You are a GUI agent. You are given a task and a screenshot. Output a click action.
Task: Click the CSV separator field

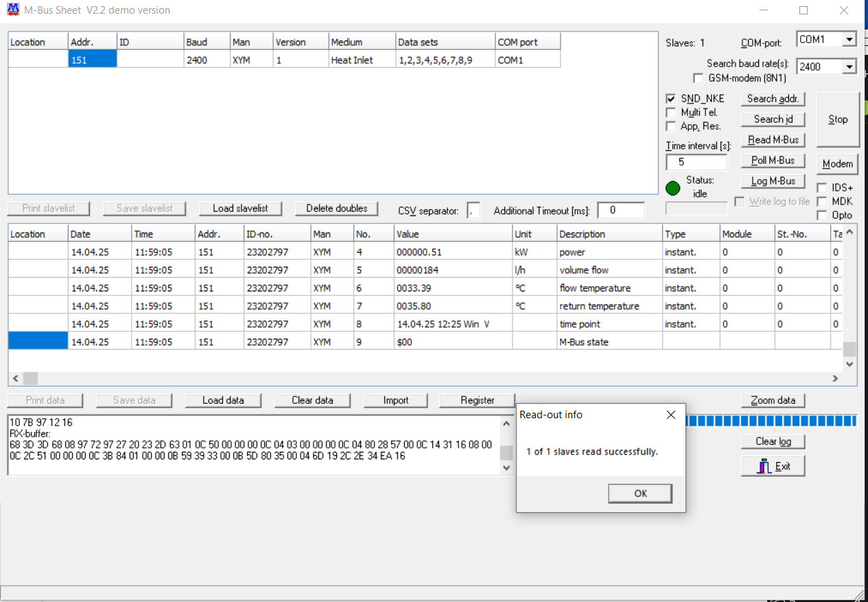coord(473,210)
